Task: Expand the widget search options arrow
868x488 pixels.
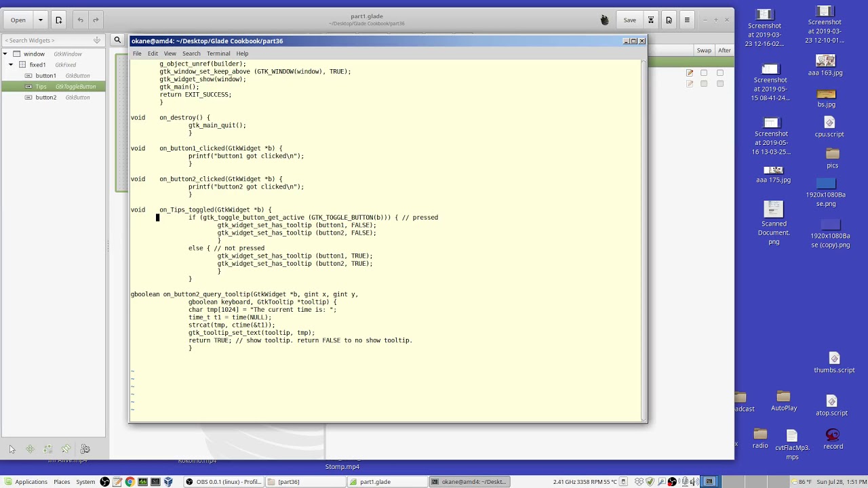Action: pos(97,40)
